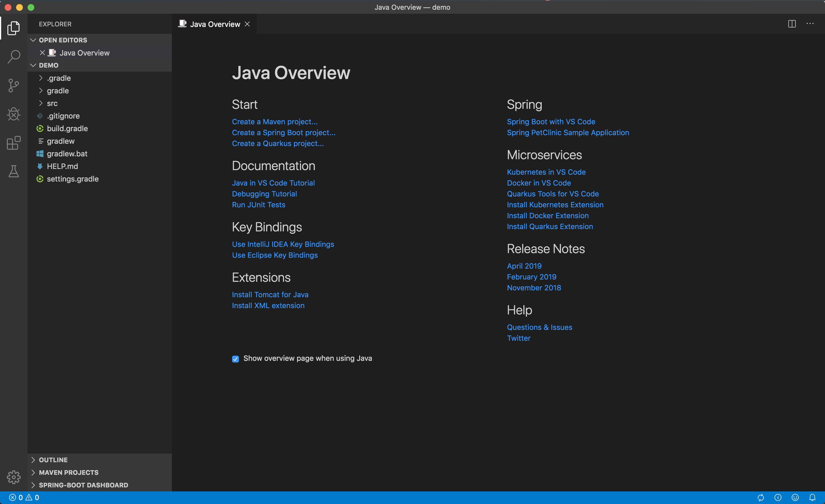
Task: Select the Java Overview editor tab
Action: click(x=215, y=24)
